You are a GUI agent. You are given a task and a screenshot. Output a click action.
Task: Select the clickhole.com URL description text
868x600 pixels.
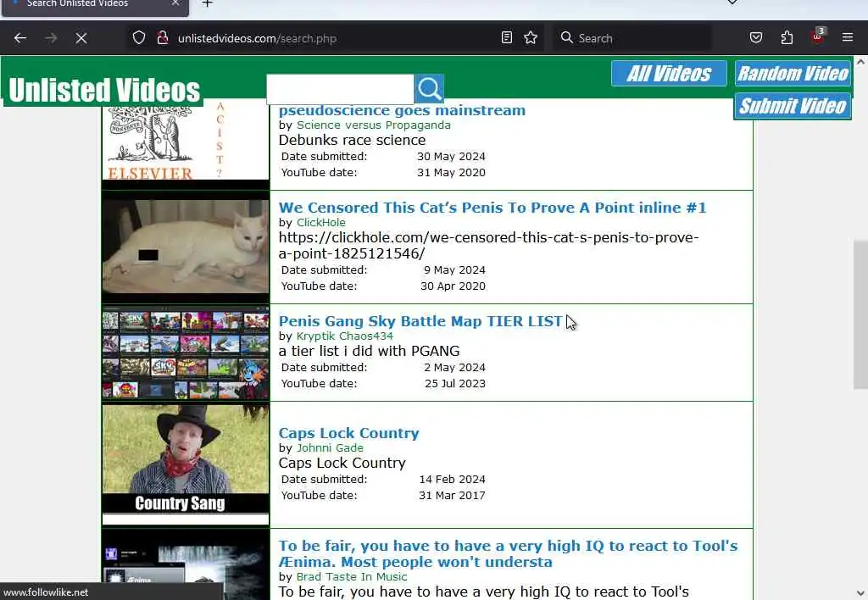(488, 245)
